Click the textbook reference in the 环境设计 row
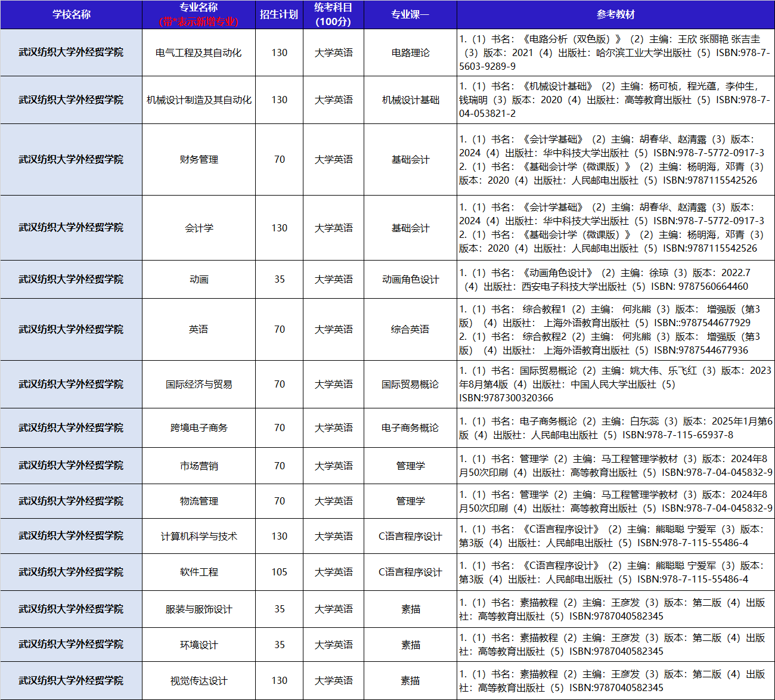775x700 pixels. (x=616, y=645)
